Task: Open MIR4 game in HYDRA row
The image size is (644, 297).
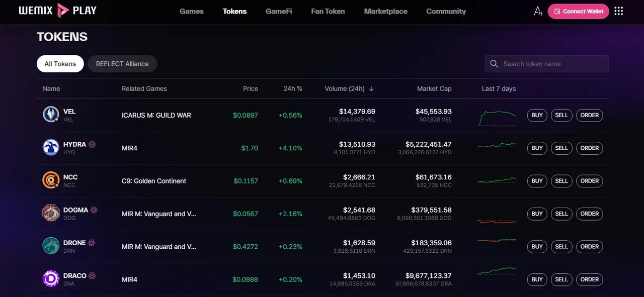Action: click(129, 148)
